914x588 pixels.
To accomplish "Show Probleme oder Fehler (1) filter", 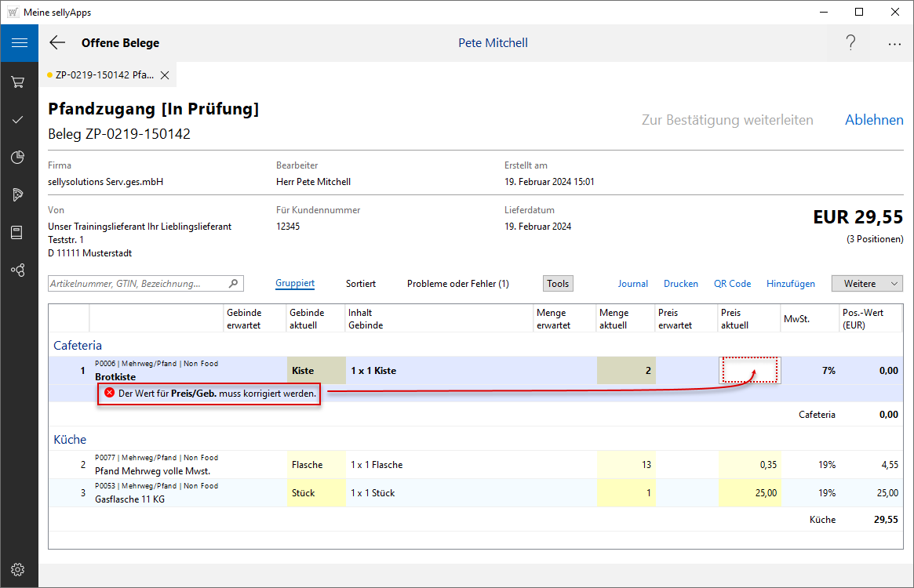I will pyautogui.click(x=457, y=284).
